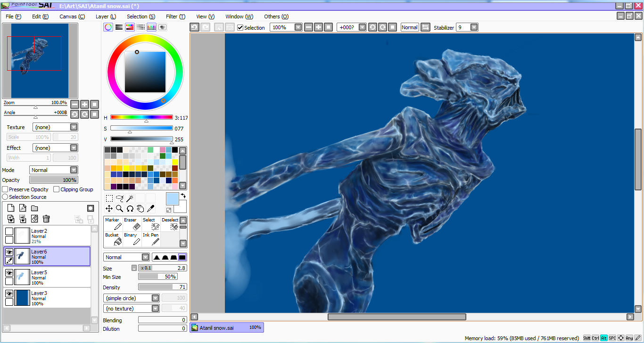The image size is (644, 343).
Task: Enable the Preserve Opacity checkbox
Action: tap(5, 189)
